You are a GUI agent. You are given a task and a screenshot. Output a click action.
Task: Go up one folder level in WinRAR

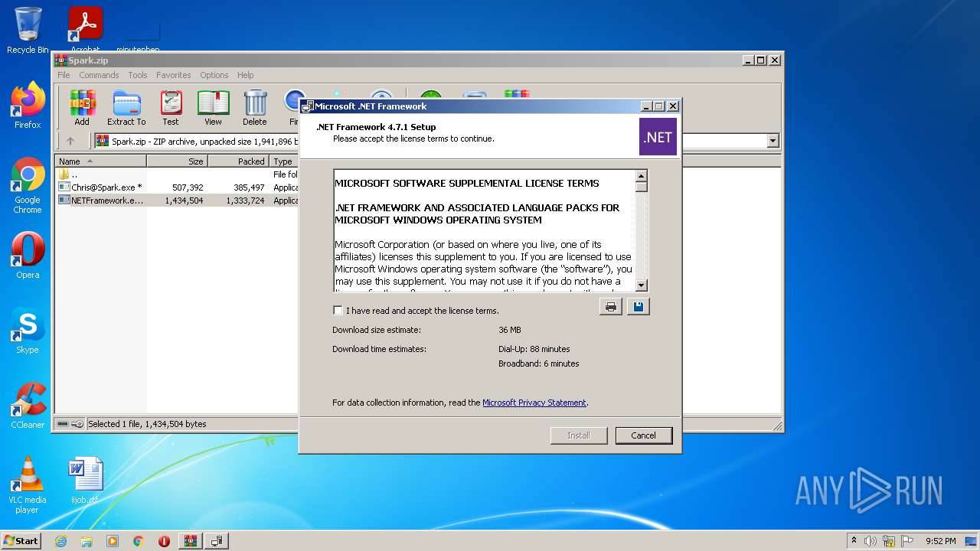70,141
